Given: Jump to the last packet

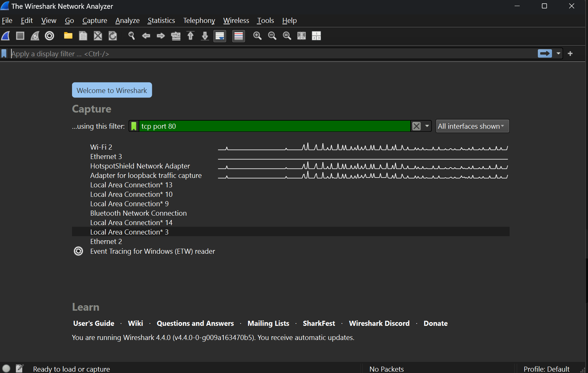Looking at the screenshot, I should 205,36.
